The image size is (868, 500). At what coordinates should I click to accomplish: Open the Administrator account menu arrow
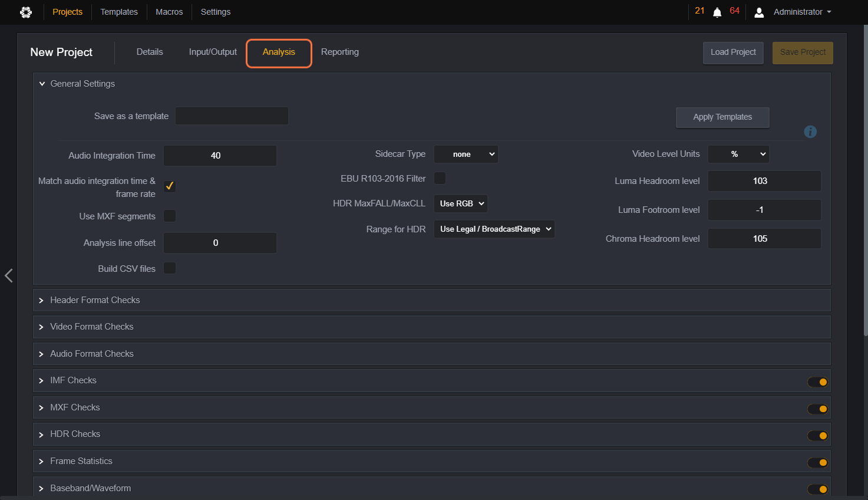pos(829,12)
